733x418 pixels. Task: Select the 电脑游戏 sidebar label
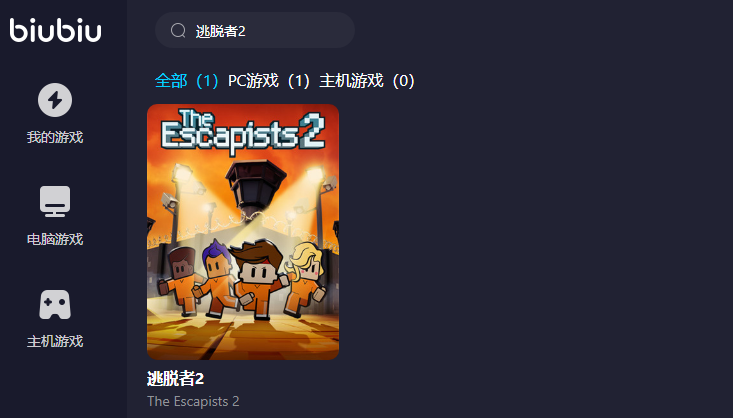coord(55,239)
